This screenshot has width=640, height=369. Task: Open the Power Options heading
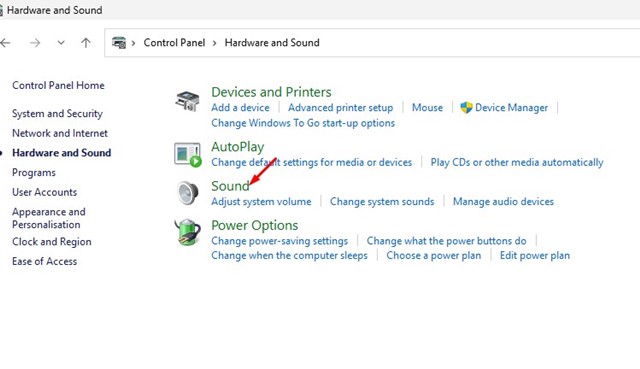click(255, 225)
